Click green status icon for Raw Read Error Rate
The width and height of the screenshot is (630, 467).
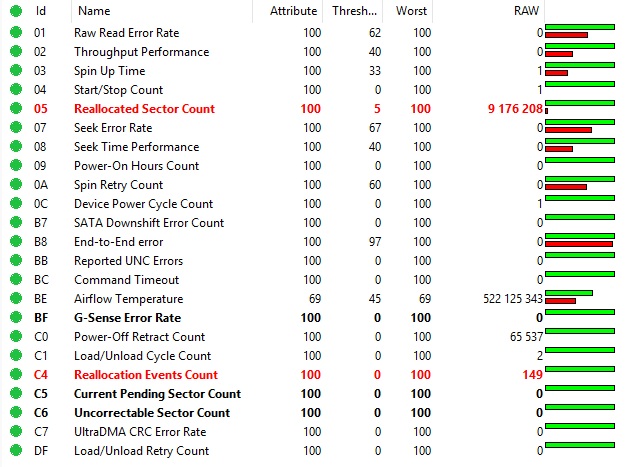[x=15, y=33]
